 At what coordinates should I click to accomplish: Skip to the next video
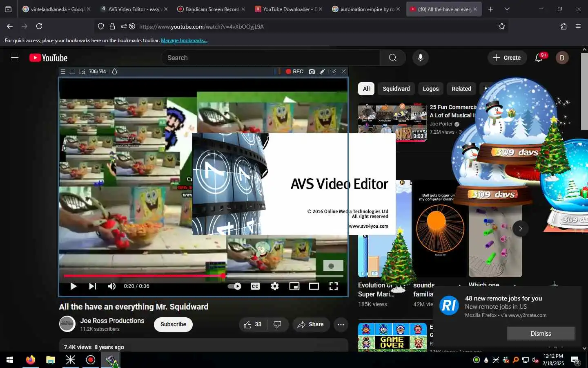(93, 286)
